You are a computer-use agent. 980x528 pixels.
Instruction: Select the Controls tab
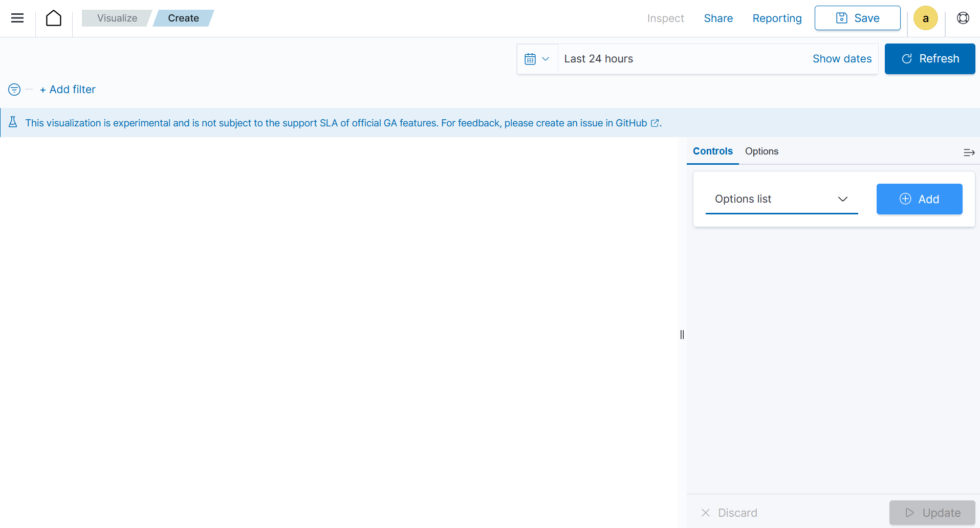[712, 151]
